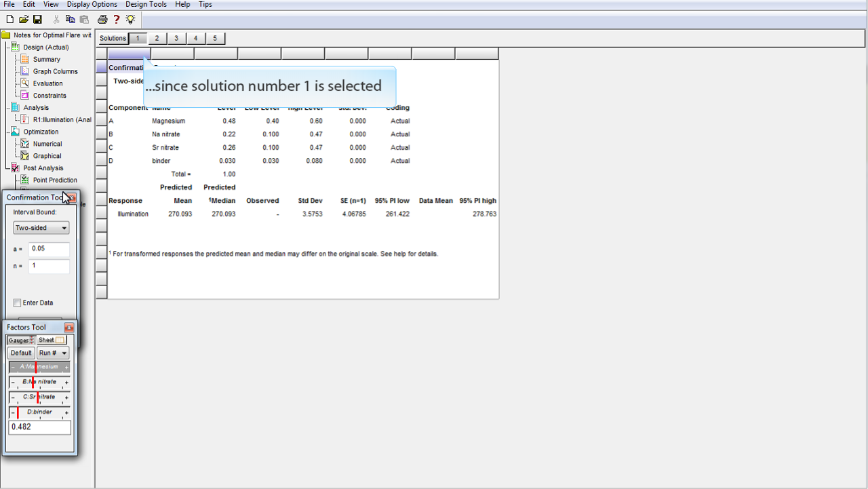Screen dimensions: 868x489
Task: Click the Graph Columns node icon
Action: [25, 71]
